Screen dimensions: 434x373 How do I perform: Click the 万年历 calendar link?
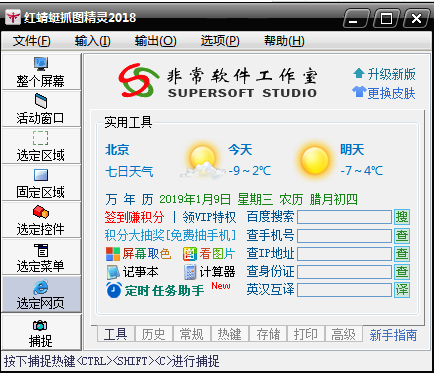coord(129,199)
